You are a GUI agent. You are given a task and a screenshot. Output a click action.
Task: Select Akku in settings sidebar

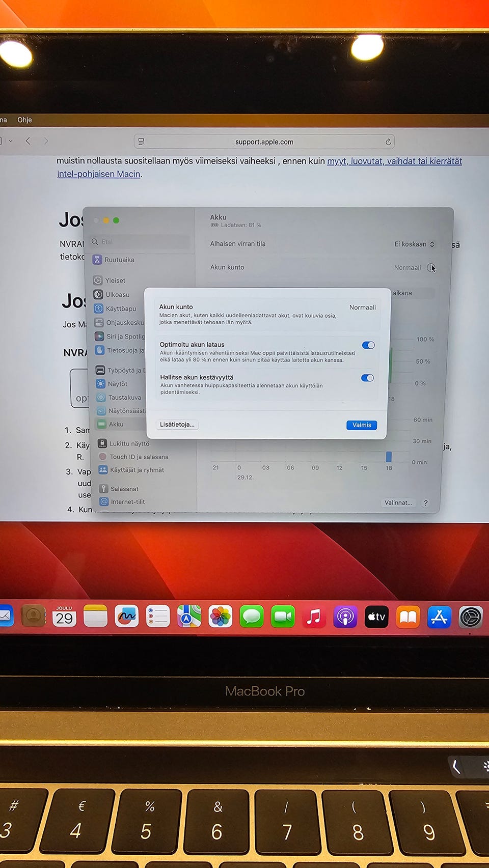coord(111,424)
